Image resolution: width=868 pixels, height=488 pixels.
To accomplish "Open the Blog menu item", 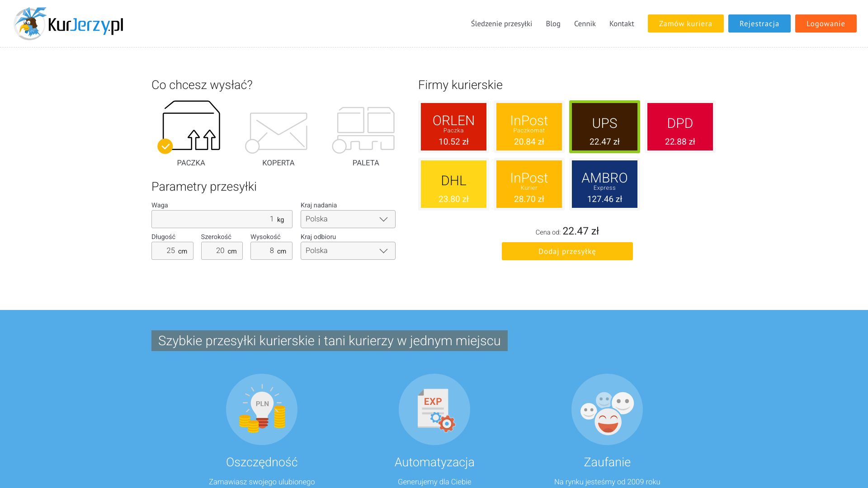I will point(553,23).
